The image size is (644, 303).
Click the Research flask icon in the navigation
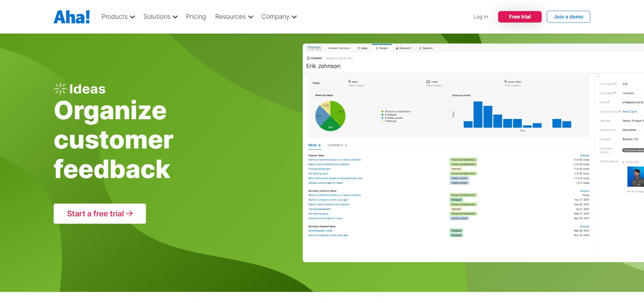397,48
